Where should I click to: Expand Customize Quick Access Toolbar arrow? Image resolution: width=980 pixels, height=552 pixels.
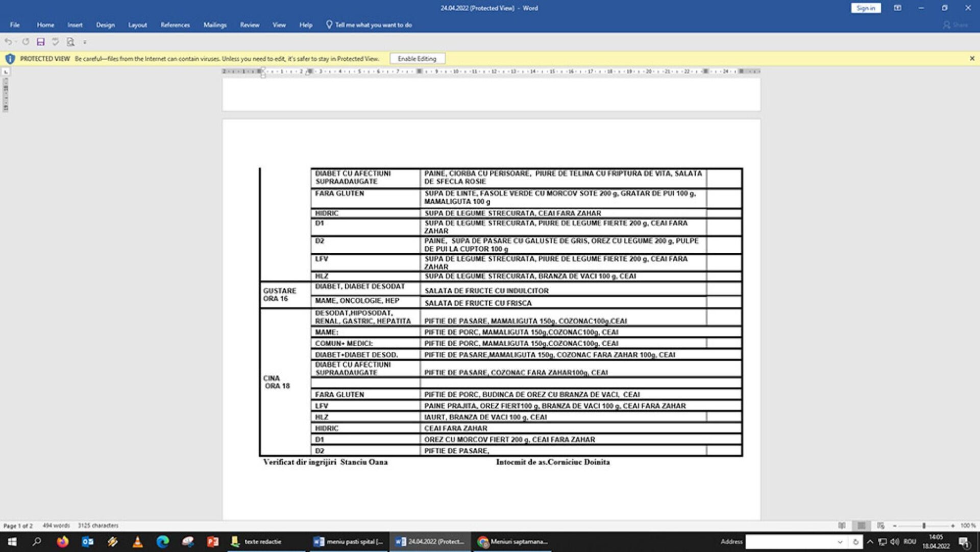pos(85,42)
